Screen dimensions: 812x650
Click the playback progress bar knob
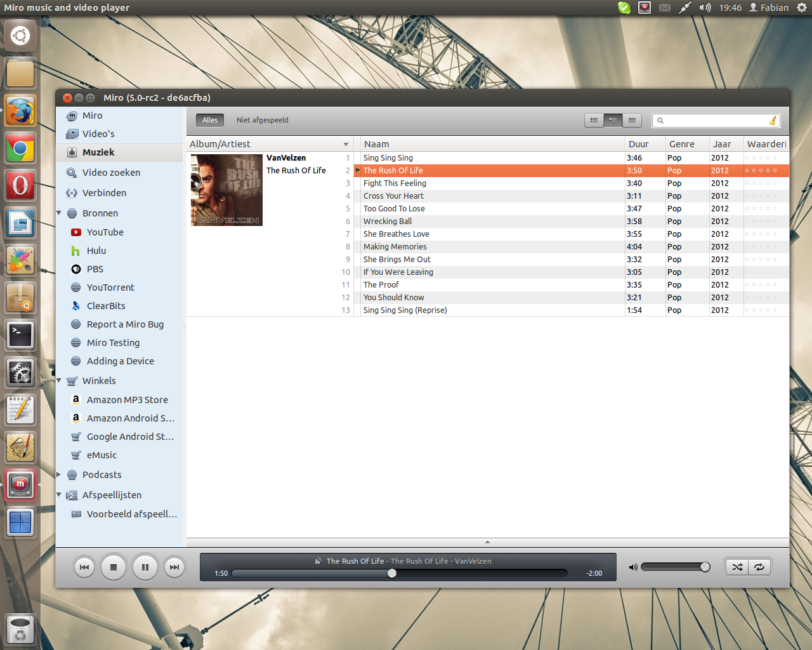(x=392, y=573)
